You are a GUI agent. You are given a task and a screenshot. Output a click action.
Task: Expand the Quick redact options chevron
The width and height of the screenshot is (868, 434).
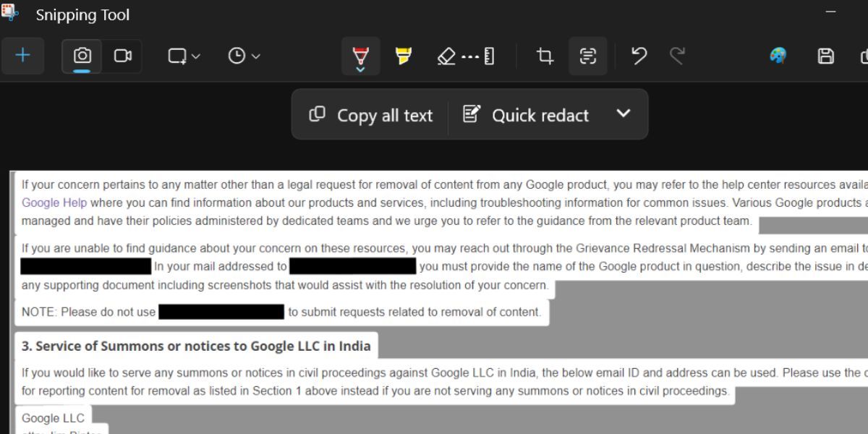pos(623,114)
